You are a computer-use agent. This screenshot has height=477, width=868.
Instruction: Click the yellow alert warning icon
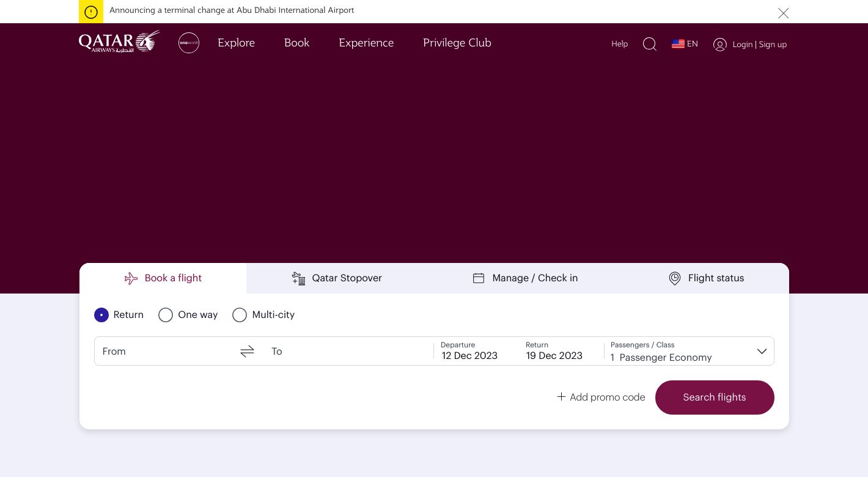coord(91,12)
